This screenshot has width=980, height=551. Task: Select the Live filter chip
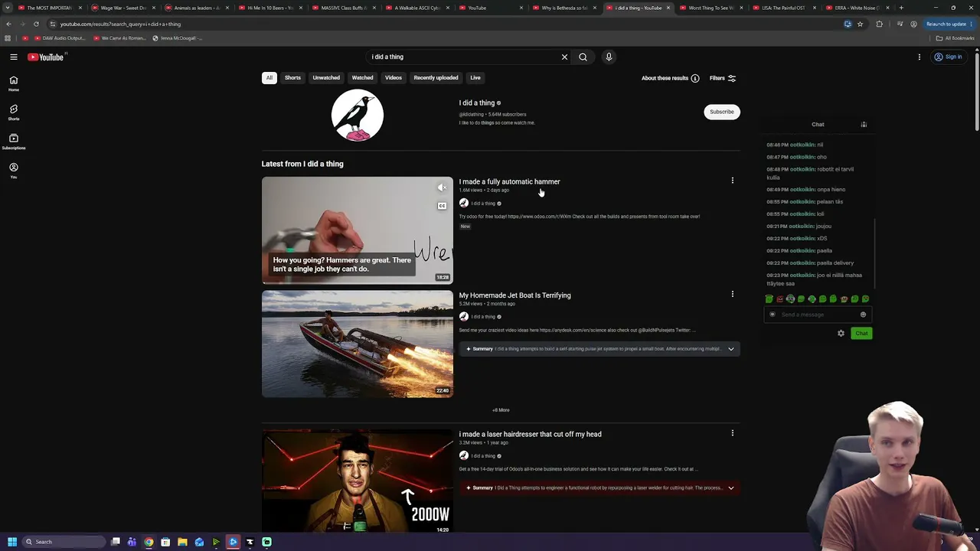[x=475, y=77]
